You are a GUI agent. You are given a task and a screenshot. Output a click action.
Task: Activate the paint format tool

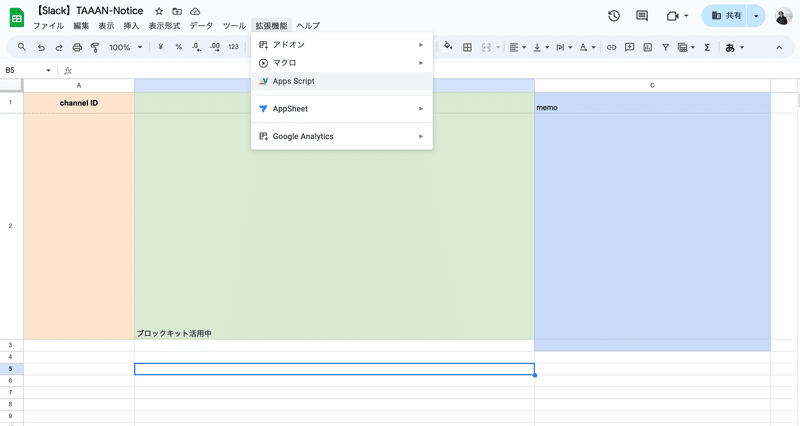click(95, 47)
